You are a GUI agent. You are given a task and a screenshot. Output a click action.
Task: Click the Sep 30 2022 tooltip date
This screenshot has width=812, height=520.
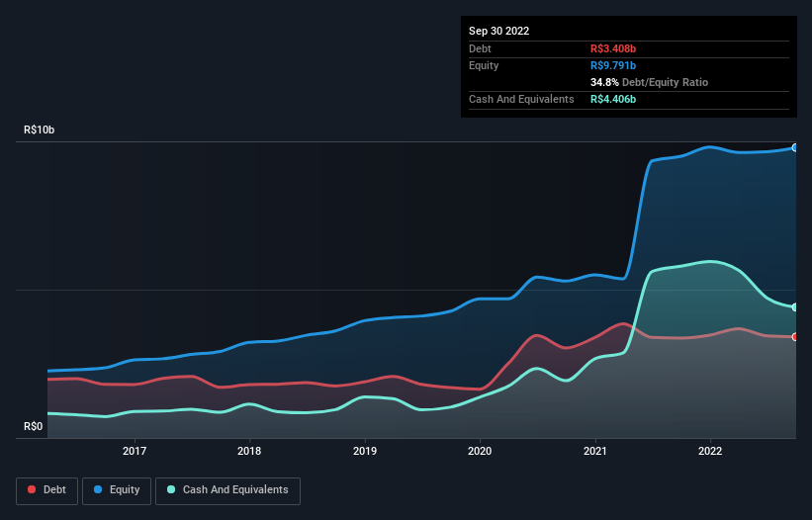coord(498,31)
